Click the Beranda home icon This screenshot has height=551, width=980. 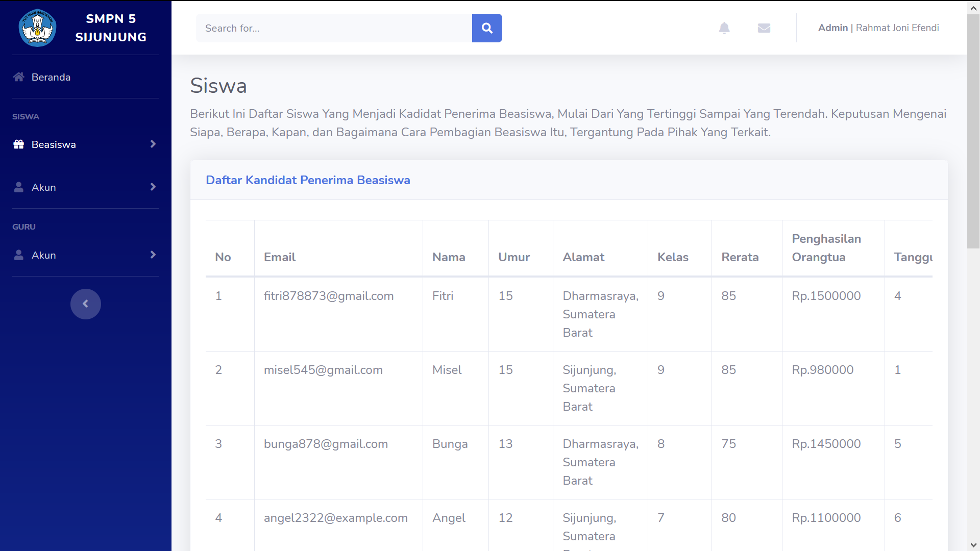click(19, 77)
